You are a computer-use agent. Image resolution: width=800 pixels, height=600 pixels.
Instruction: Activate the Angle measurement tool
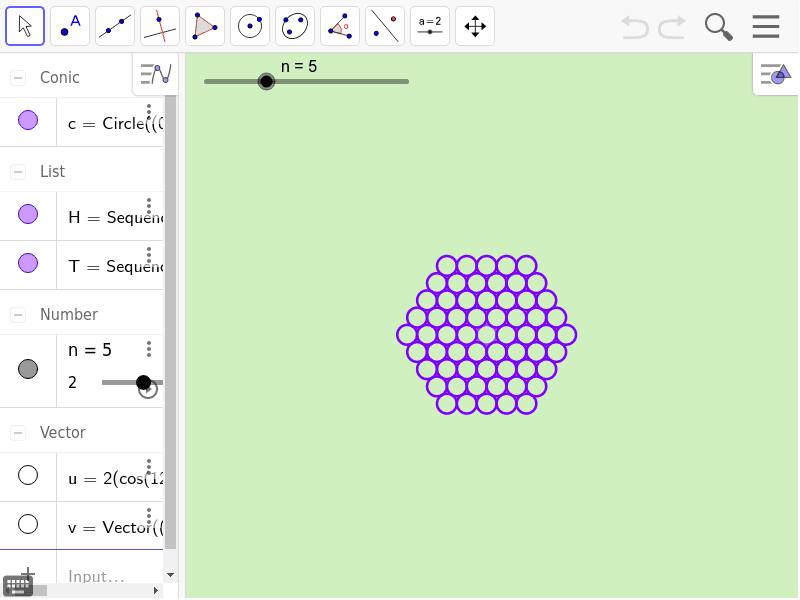tap(339, 26)
